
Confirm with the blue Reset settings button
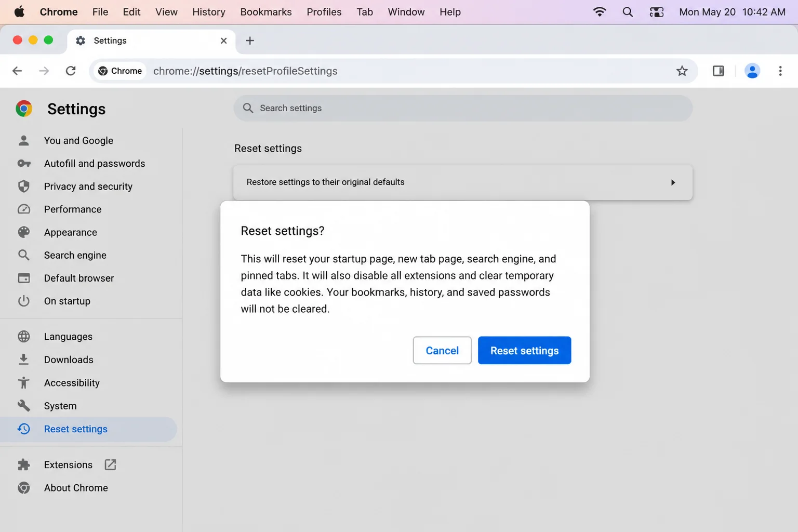coord(524,350)
